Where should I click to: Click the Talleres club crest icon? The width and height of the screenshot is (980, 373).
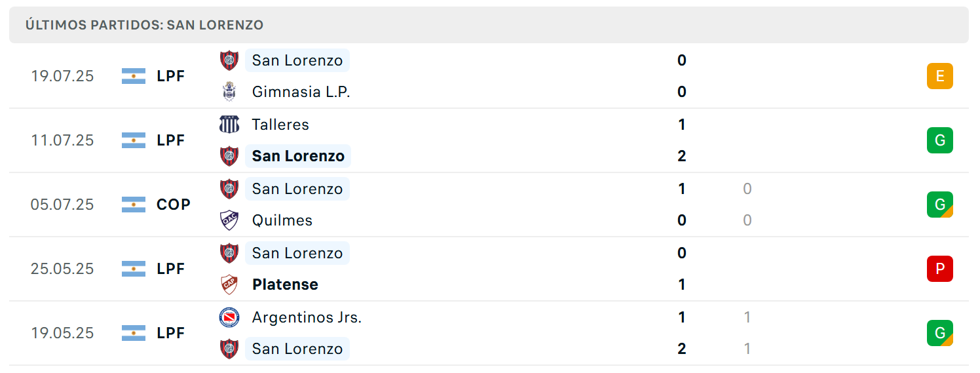pos(229,125)
